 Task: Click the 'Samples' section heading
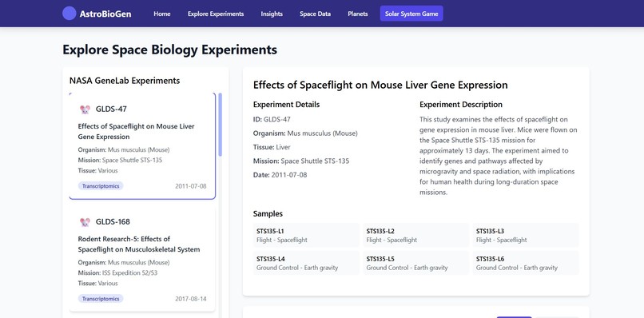[x=268, y=213]
